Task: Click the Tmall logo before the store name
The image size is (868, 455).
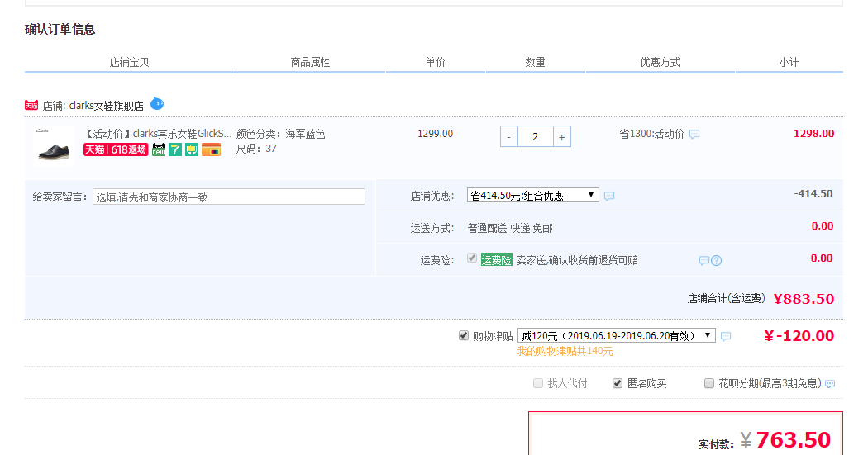Action: point(31,105)
